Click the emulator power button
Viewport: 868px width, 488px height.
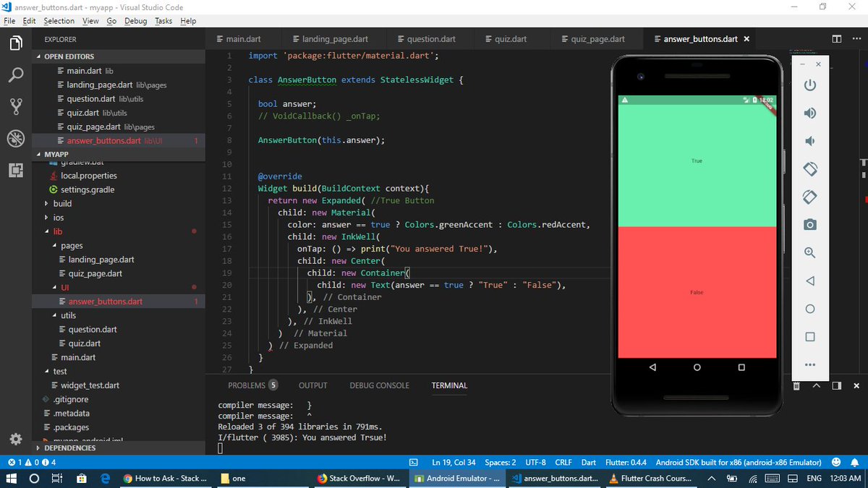click(810, 85)
